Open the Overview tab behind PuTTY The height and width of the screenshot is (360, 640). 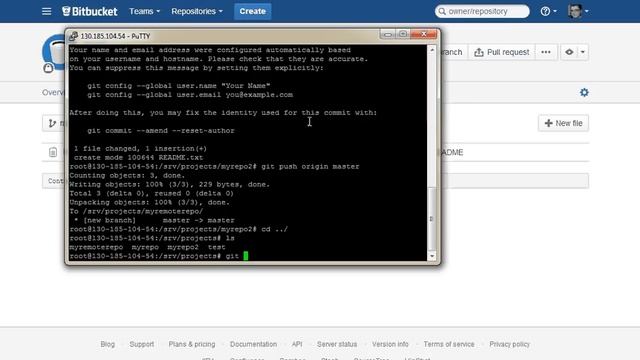(x=53, y=93)
